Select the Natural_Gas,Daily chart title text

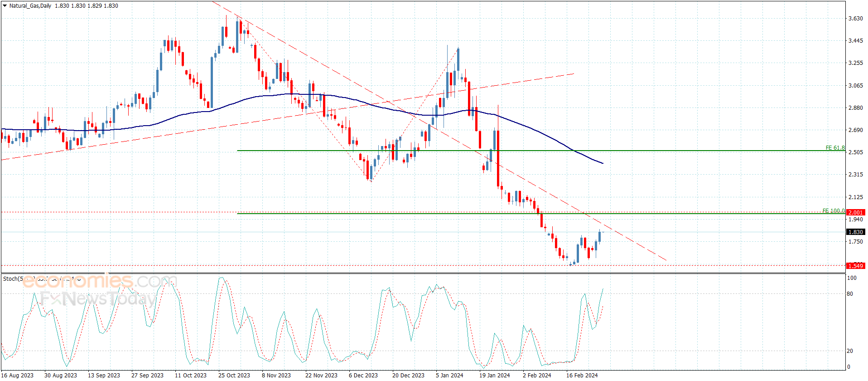point(30,6)
